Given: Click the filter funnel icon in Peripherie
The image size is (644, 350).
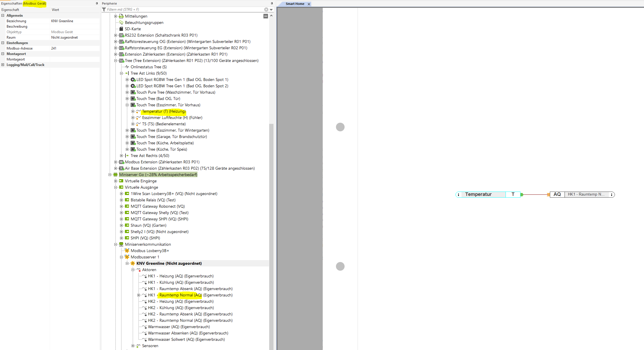Looking at the screenshot, I should click(x=104, y=10).
